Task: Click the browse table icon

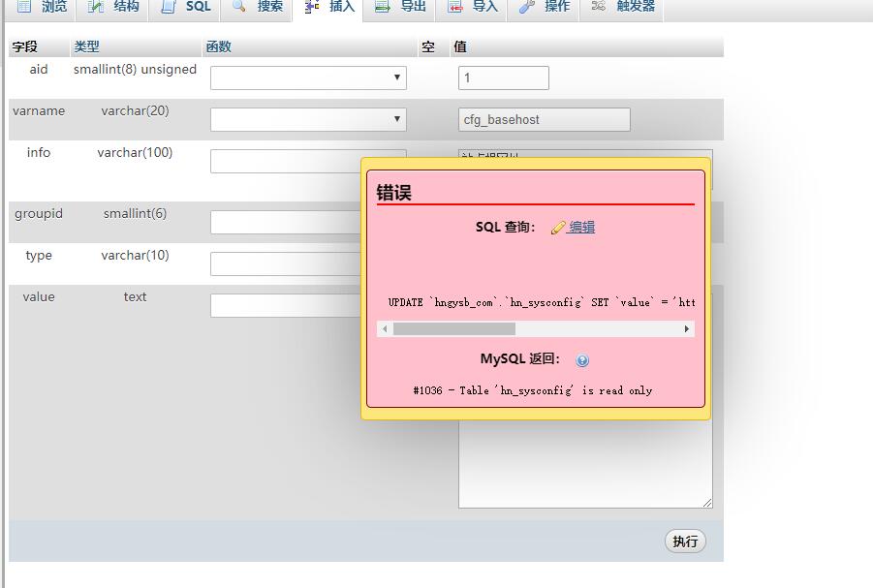Action: (x=24, y=6)
